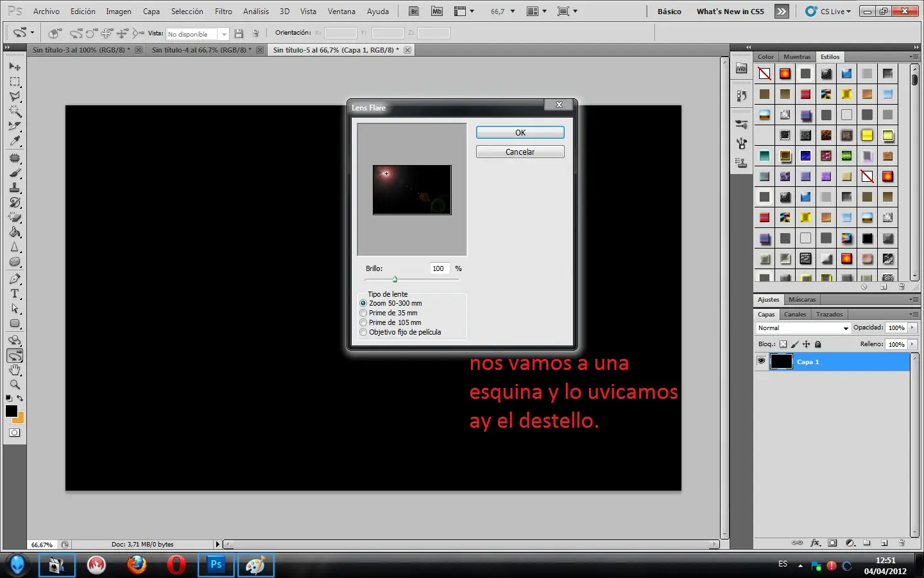Click the Brillo value field
The image size is (924, 578).
pos(440,268)
